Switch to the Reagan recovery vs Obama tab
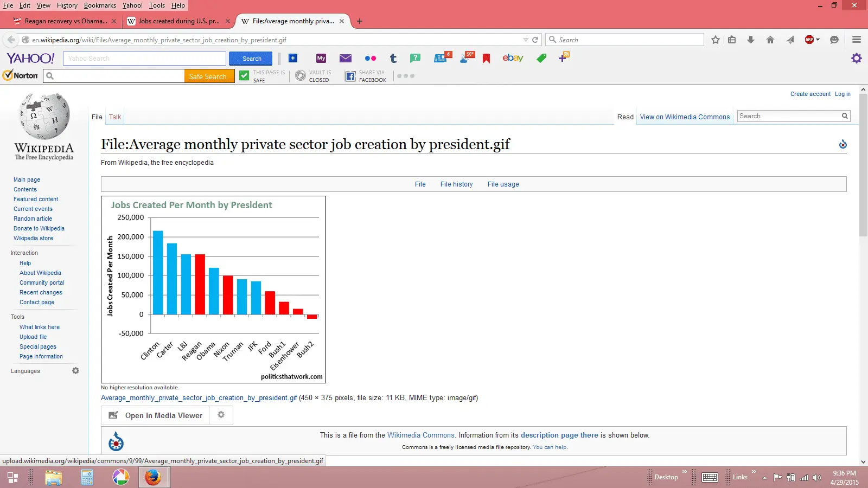The image size is (868, 488). 65,21
